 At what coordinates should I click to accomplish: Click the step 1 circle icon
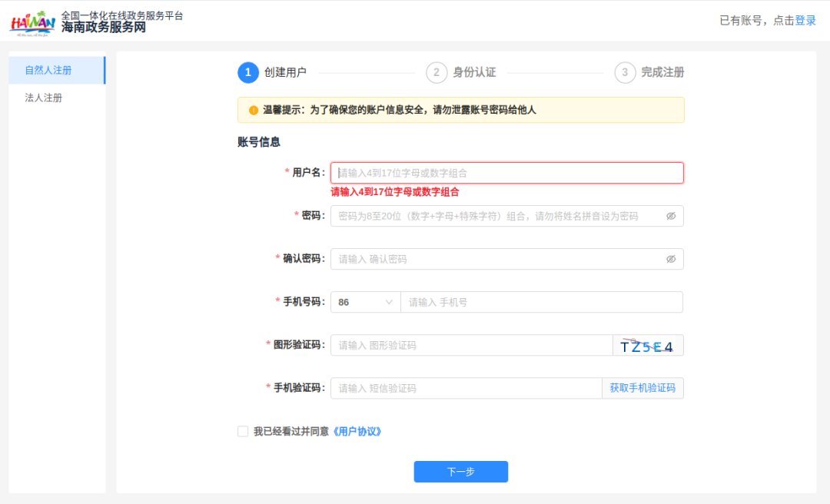(x=248, y=72)
